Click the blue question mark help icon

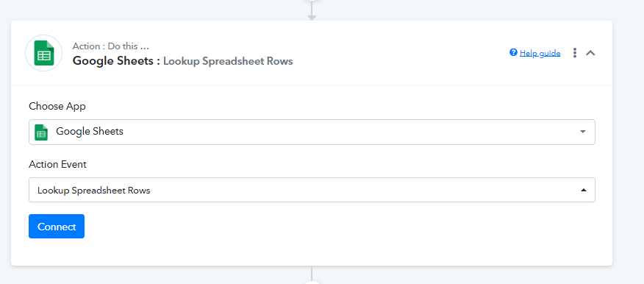click(513, 53)
